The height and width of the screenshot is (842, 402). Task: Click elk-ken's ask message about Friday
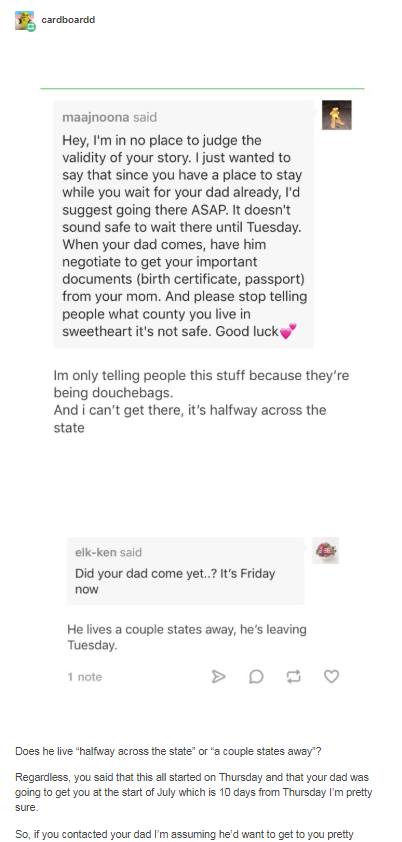pyautogui.click(x=185, y=571)
